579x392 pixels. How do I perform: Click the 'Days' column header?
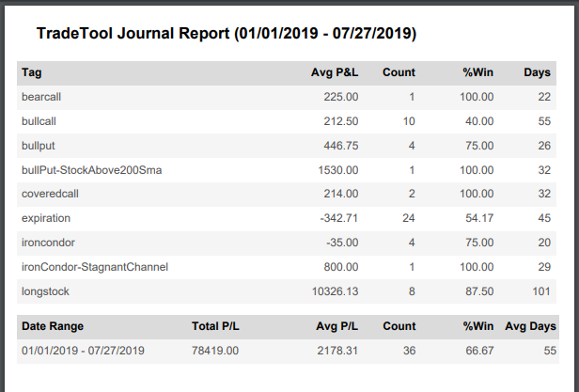[x=537, y=72]
